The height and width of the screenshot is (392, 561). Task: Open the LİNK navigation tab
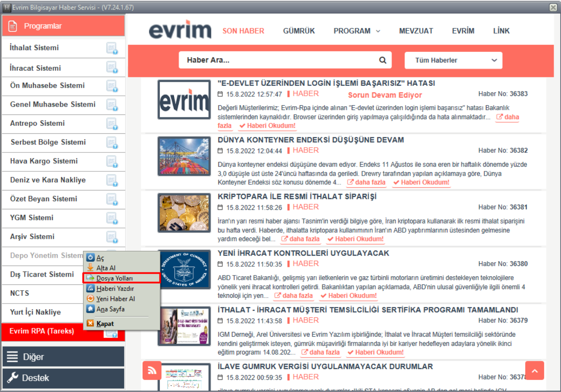[x=501, y=31]
